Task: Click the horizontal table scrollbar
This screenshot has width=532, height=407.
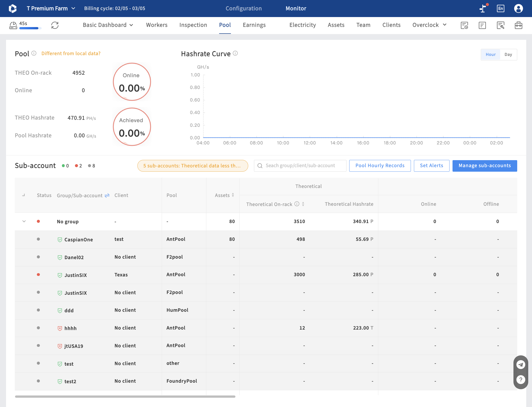Action: [x=125, y=396]
